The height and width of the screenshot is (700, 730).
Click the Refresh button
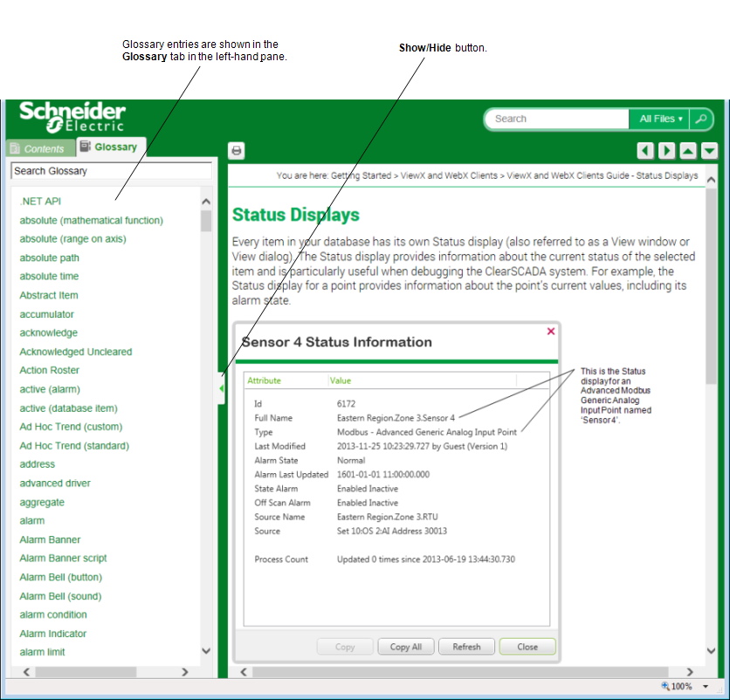[466, 647]
